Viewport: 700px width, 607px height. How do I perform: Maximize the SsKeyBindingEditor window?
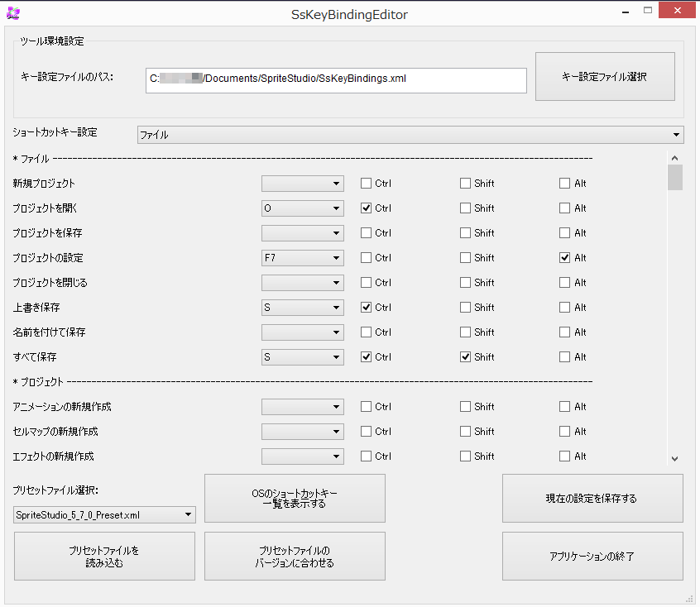pyautogui.click(x=648, y=11)
